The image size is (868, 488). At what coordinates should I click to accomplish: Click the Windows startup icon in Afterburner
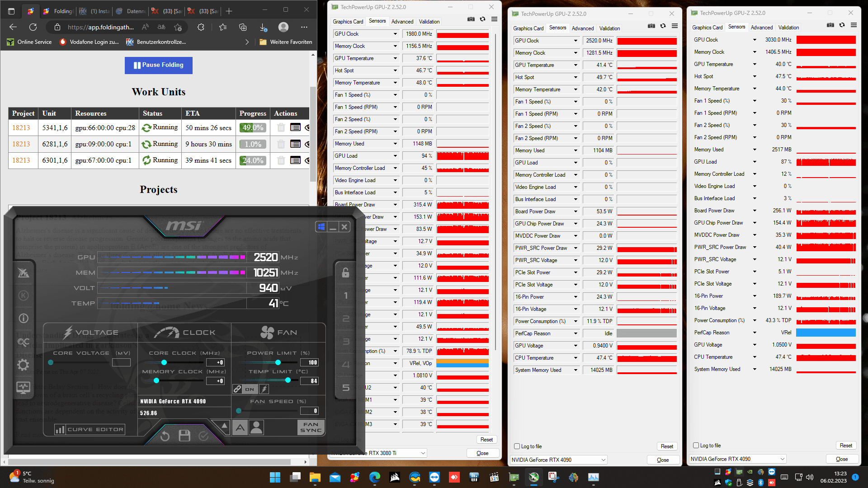coord(321,227)
